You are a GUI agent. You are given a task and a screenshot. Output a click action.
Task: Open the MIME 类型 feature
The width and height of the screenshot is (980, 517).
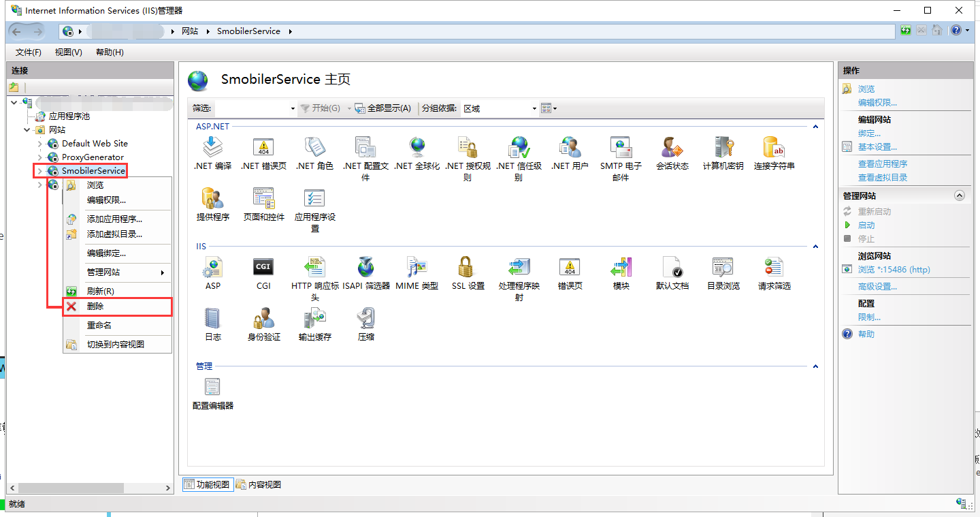pyautogui.click(x=416, y=273)
